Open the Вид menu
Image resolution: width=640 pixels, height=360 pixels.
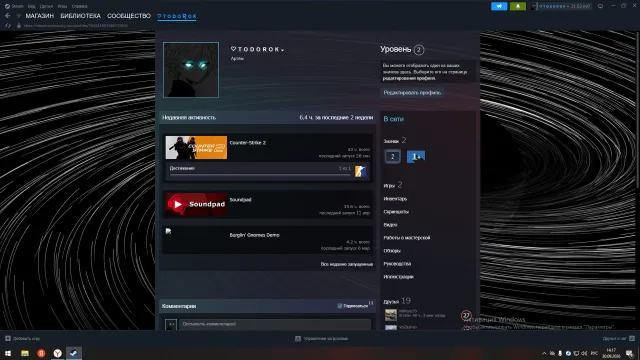(x=31, y=6)
